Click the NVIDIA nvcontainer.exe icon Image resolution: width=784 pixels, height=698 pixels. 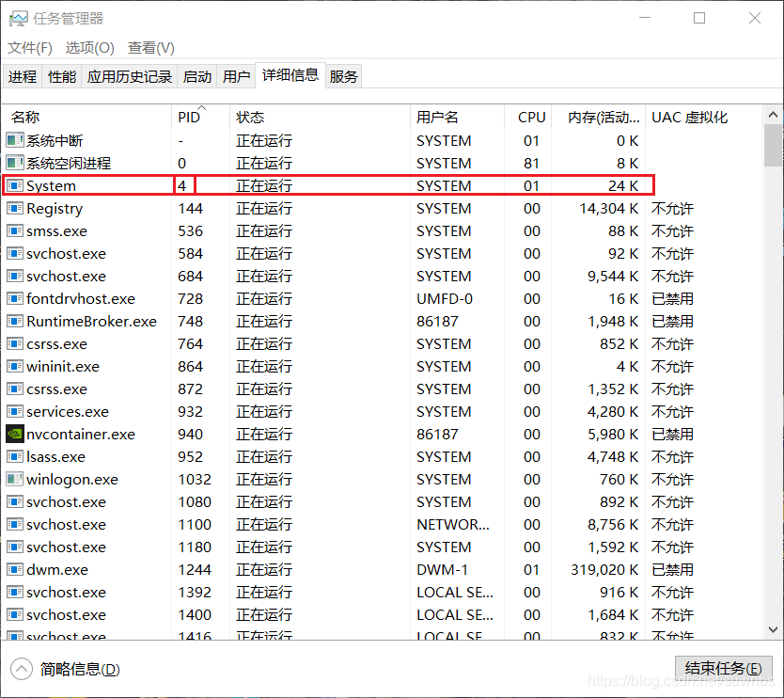click(15, 434)
